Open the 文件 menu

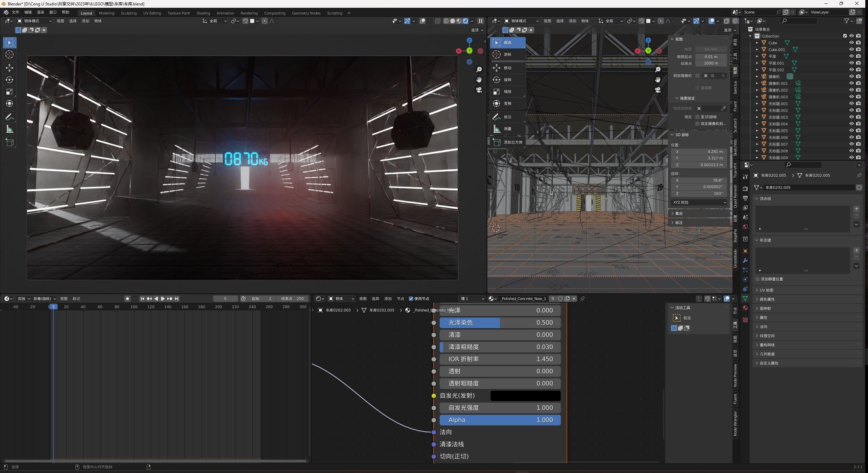pos(16,12)
